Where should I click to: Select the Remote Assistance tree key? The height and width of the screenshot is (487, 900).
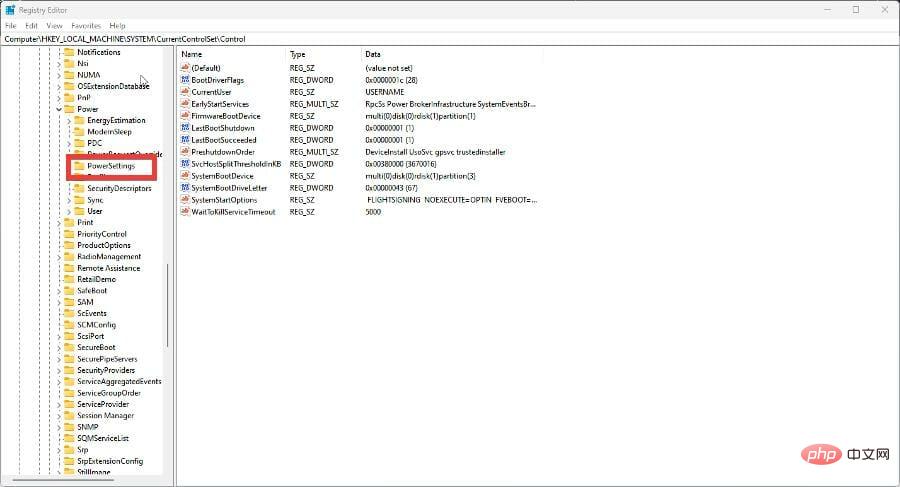pyautogui.click(x=108, y=268)
